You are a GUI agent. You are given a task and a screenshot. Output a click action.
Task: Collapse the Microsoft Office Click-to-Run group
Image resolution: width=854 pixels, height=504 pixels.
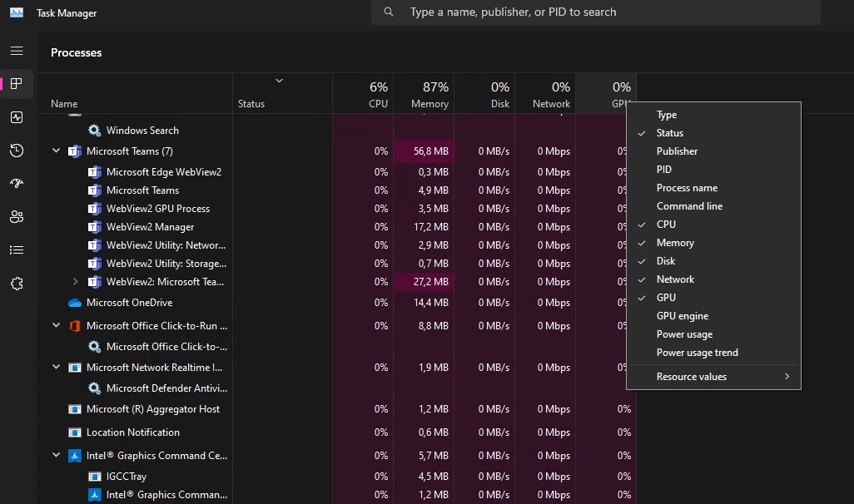56,325
